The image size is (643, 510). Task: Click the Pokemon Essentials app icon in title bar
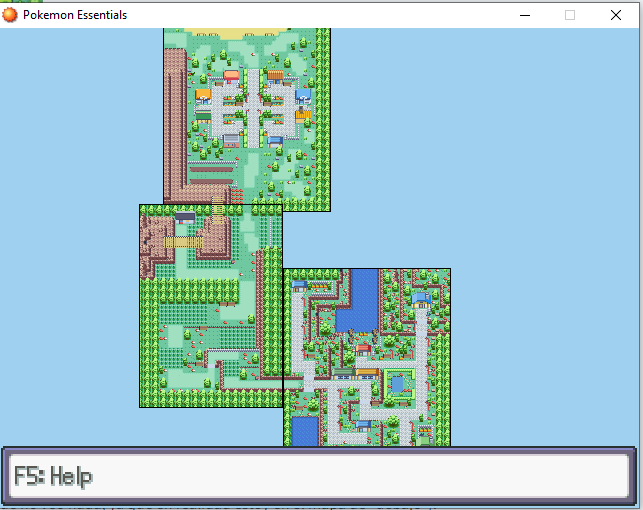click(x=10, y=15)
